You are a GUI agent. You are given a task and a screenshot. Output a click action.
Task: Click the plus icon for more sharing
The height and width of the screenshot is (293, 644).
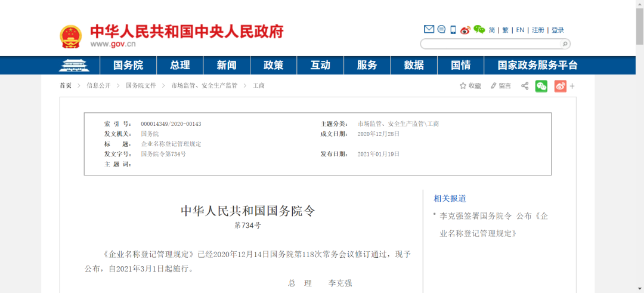(x=572, y=87)
